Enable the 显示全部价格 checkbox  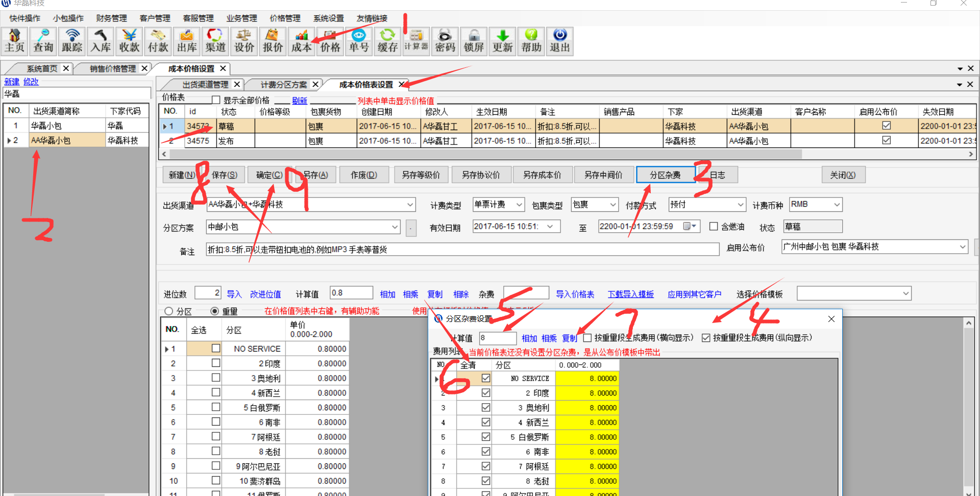[216, 100]
